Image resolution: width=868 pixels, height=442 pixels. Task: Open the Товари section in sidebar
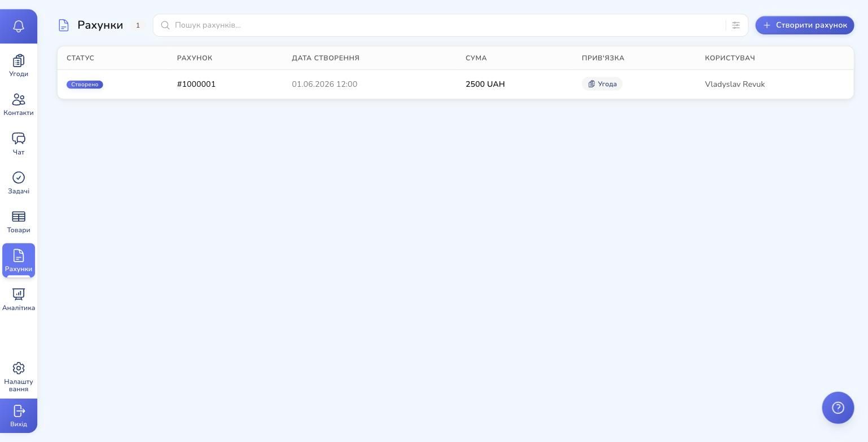click(x=19, y=222)
